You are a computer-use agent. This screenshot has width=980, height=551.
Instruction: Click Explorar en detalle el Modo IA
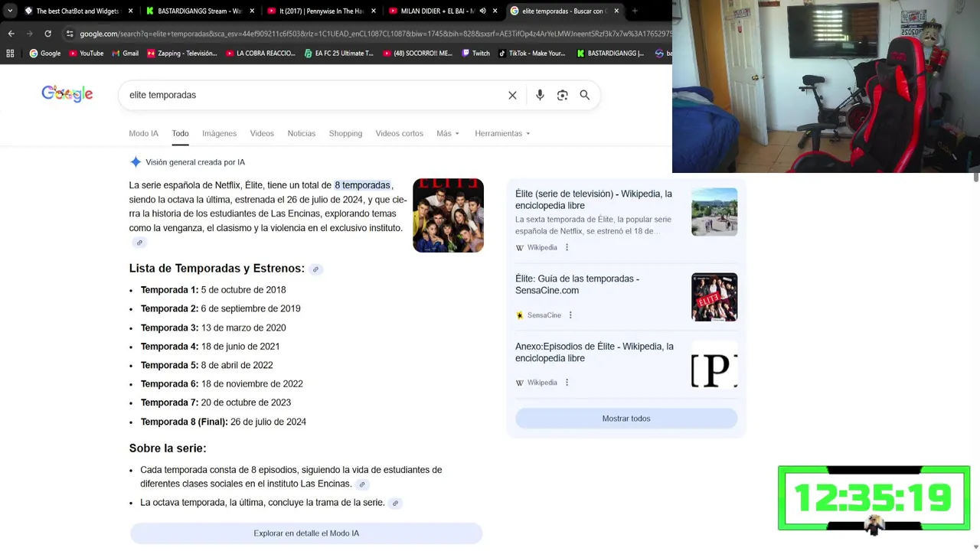306,533
